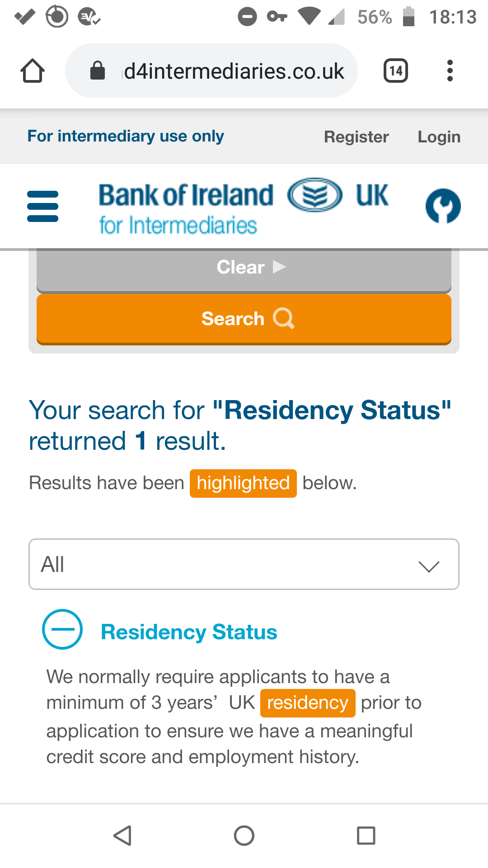This screenshot has width=488, height=868.
Task: Tap the round blue icon beside UK logo
Action: pos(443,206)
